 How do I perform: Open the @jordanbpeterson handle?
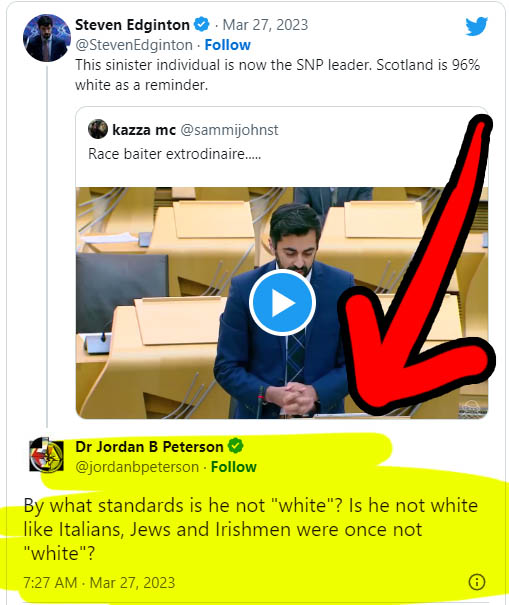(x=137, y=467)
